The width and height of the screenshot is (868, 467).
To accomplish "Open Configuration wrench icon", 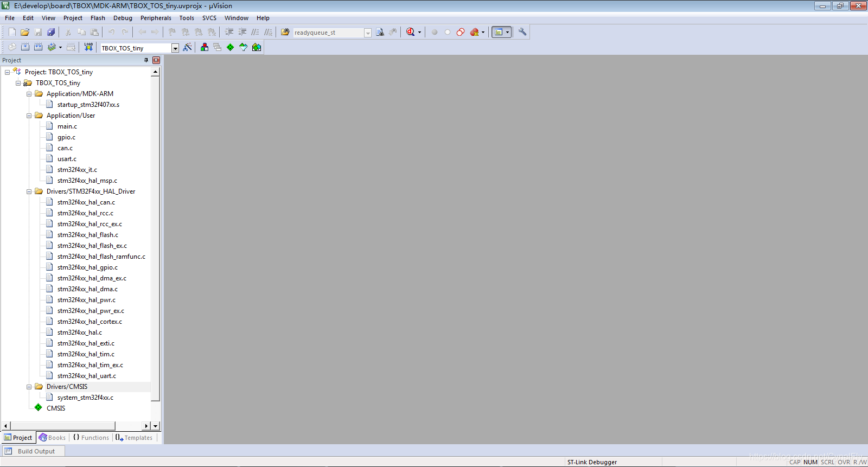I will point(522,32).
